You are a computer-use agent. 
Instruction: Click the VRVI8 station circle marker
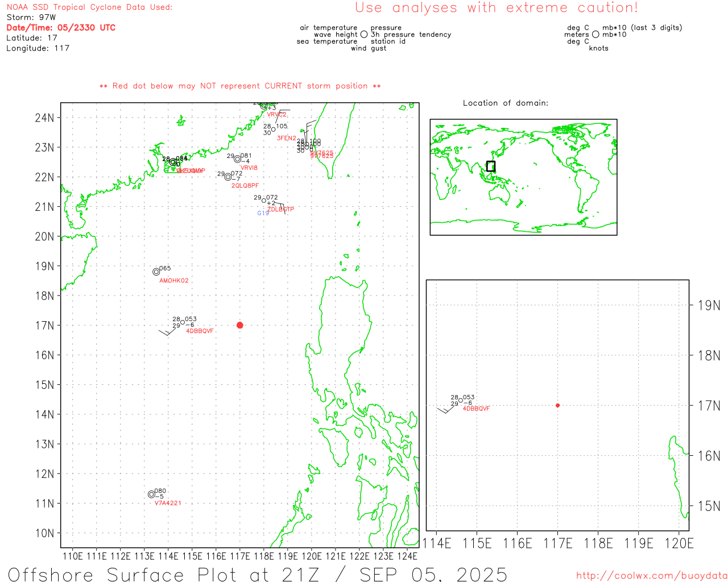[238, 159]
